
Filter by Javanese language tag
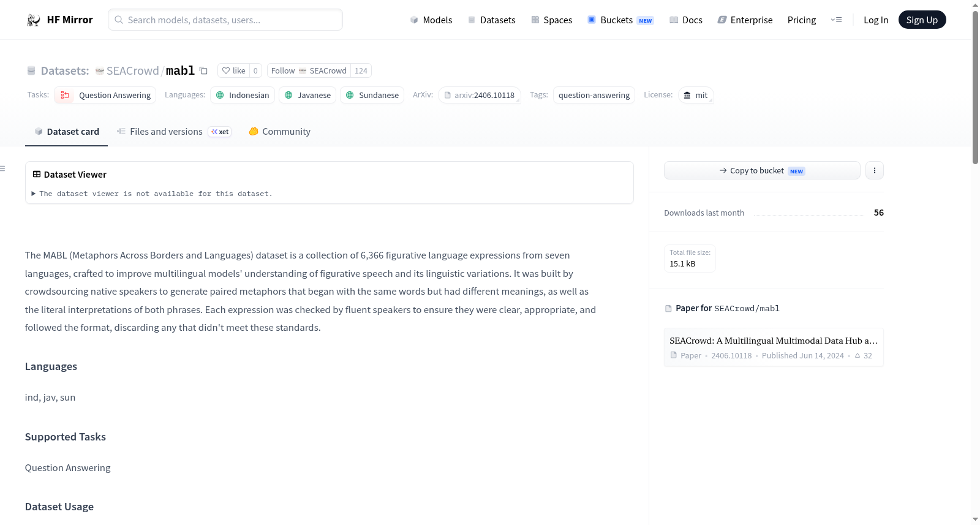point(307,95)
